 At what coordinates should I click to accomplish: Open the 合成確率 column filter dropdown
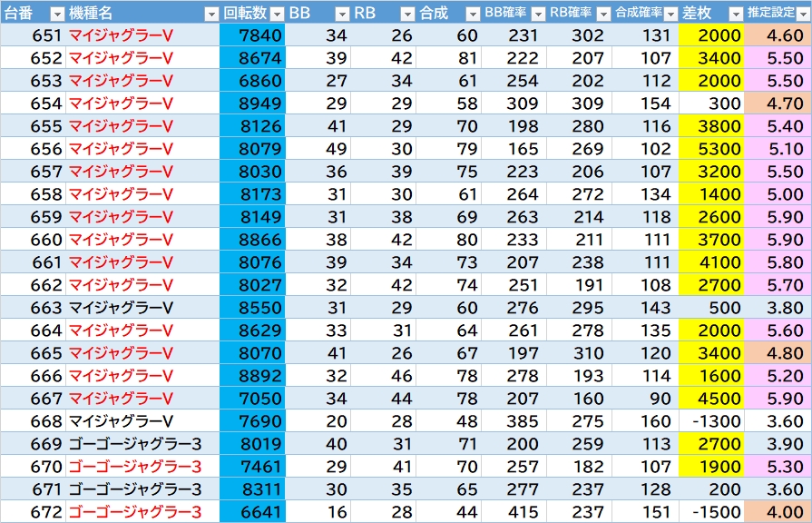670,14
